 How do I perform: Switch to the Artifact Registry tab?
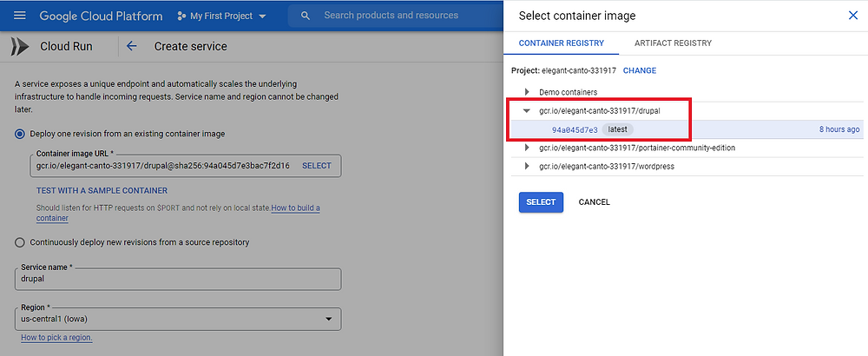click(673, 43)
